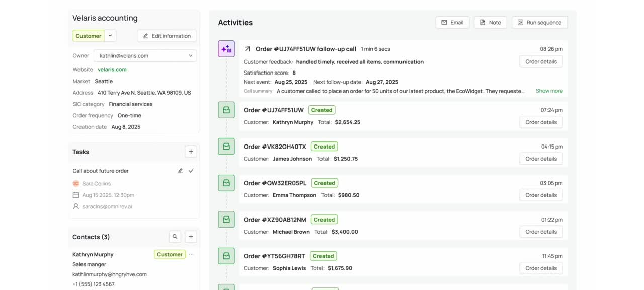The width and height of the screenshot is (644, 290).
Task: Click the total $3,400.00
Action: point(345,232)
